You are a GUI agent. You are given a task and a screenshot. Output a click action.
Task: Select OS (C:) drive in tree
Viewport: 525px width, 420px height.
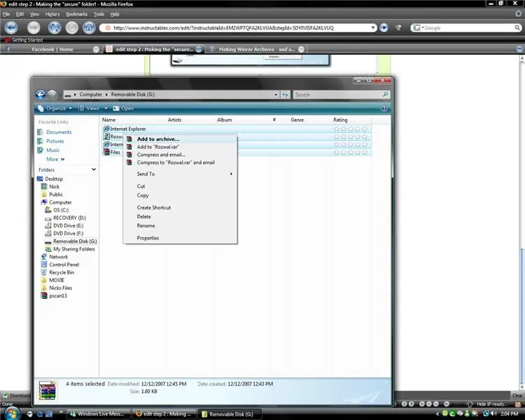point(61,210)
